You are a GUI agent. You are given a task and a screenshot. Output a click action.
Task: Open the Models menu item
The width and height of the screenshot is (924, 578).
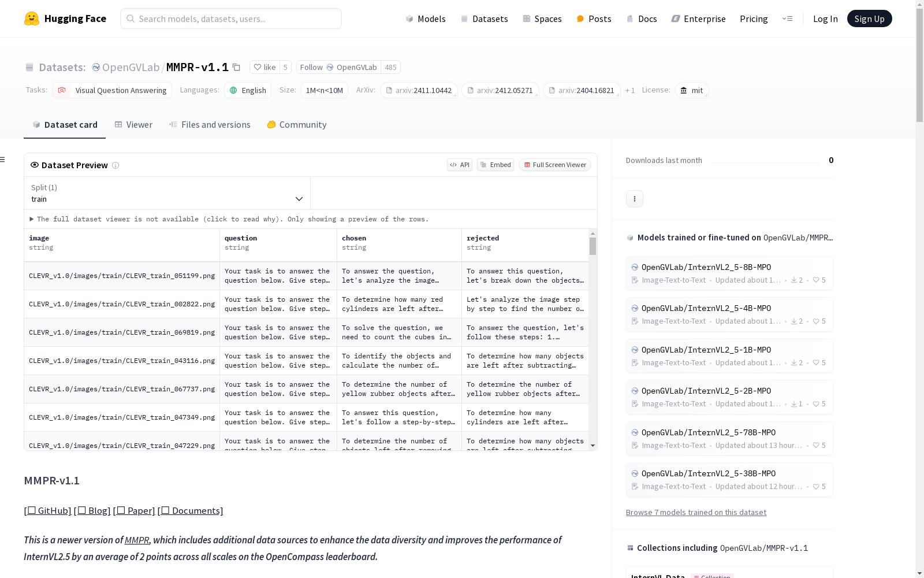(426, 18)
